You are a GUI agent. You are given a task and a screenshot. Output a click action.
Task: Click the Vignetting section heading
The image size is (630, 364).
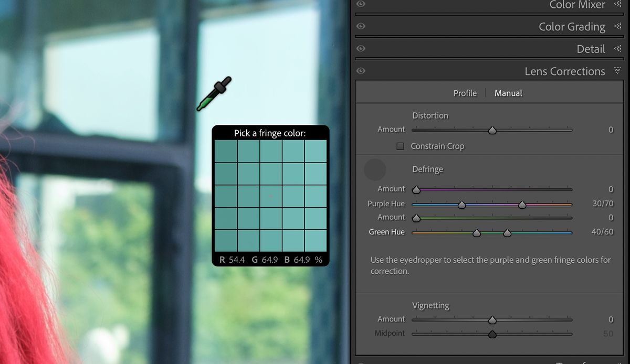[430, 305]
